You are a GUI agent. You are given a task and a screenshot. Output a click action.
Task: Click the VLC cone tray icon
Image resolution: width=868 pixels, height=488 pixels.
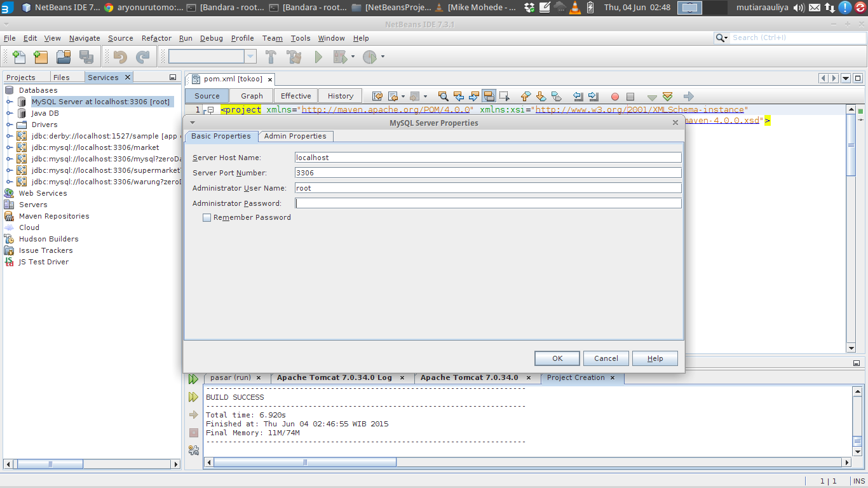tap(575, 8)
